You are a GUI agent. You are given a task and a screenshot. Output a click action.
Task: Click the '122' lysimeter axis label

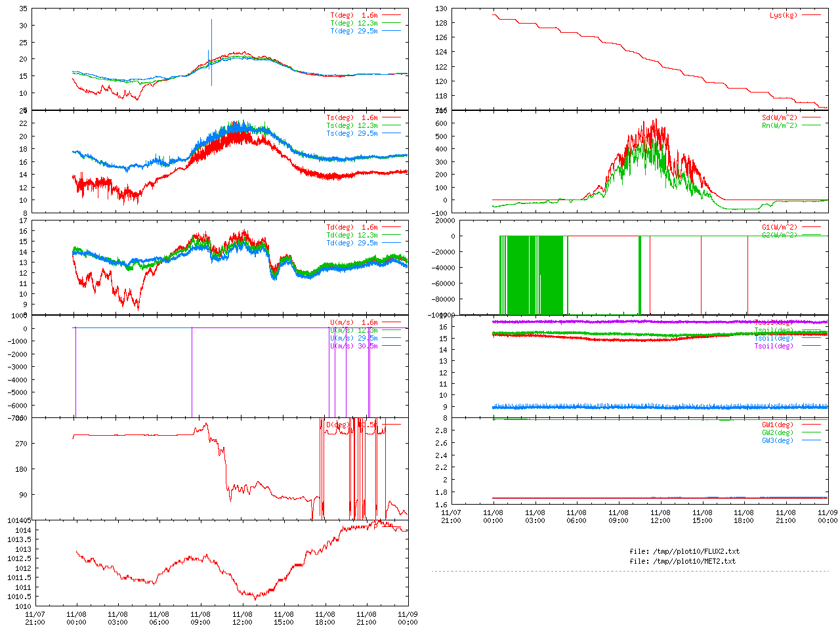click(x=441, y=68)
